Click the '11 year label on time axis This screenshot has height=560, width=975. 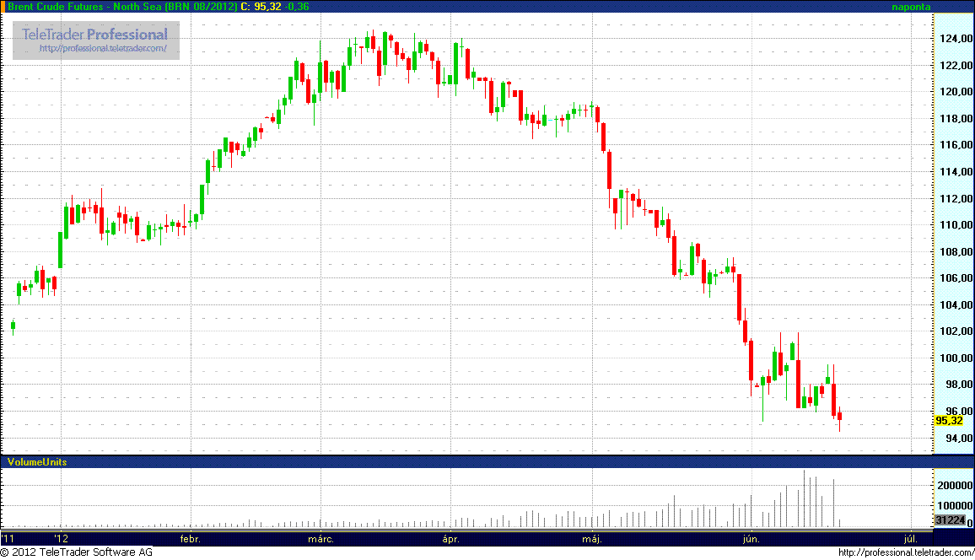[x=8, y=539]
